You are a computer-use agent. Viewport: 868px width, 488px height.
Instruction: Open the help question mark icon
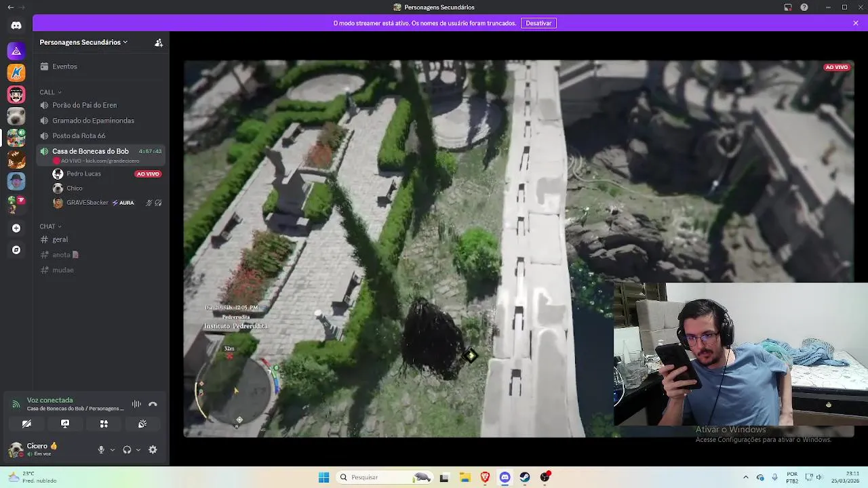[804, 7]
